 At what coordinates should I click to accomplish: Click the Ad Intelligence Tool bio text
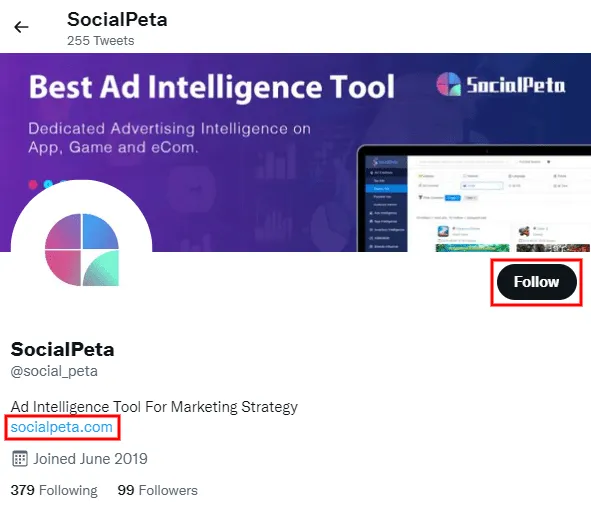[154, 407]
